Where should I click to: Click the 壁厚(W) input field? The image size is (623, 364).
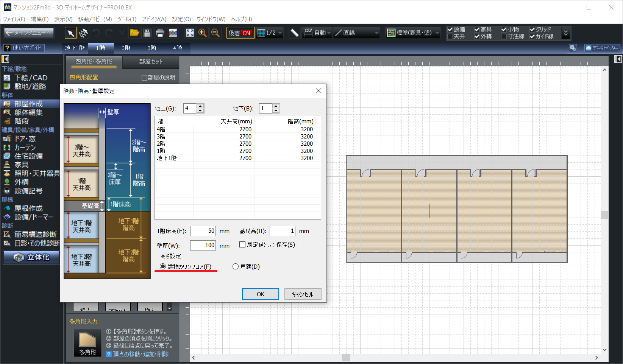pos(203,245)
